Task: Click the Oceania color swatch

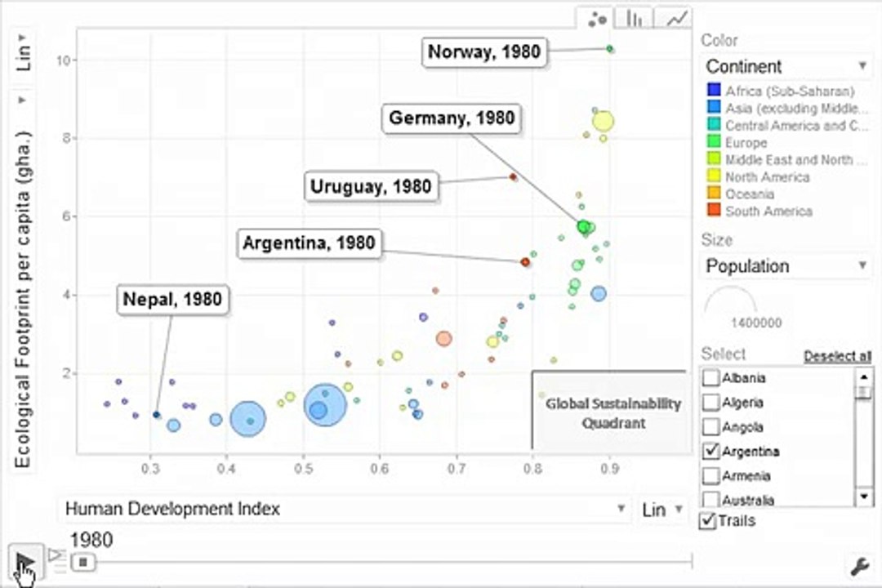Action: point(713,193)
